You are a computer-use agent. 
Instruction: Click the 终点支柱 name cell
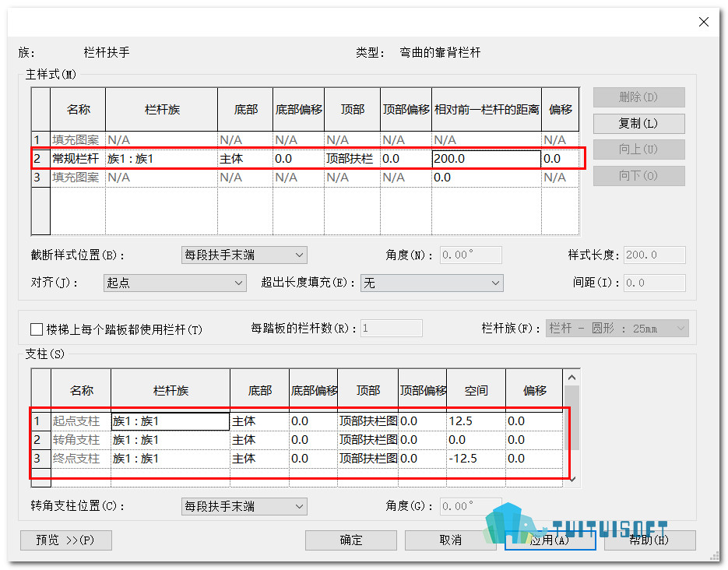(x=80, y=459)
